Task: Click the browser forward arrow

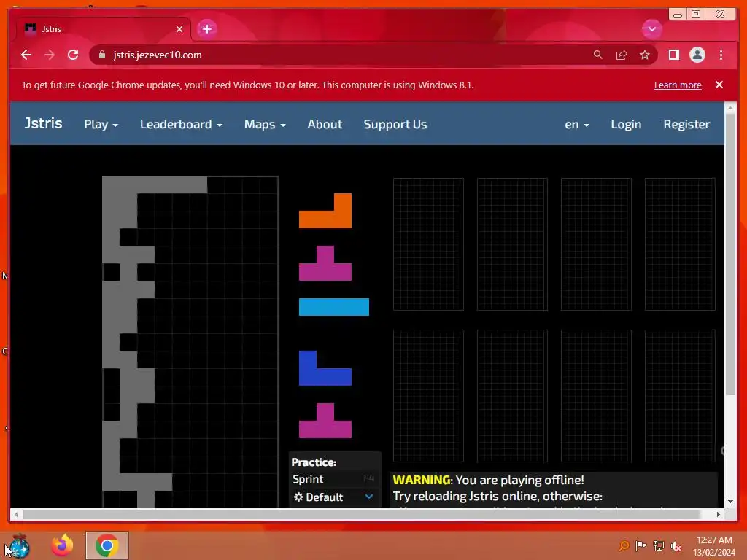Action: 50,55
